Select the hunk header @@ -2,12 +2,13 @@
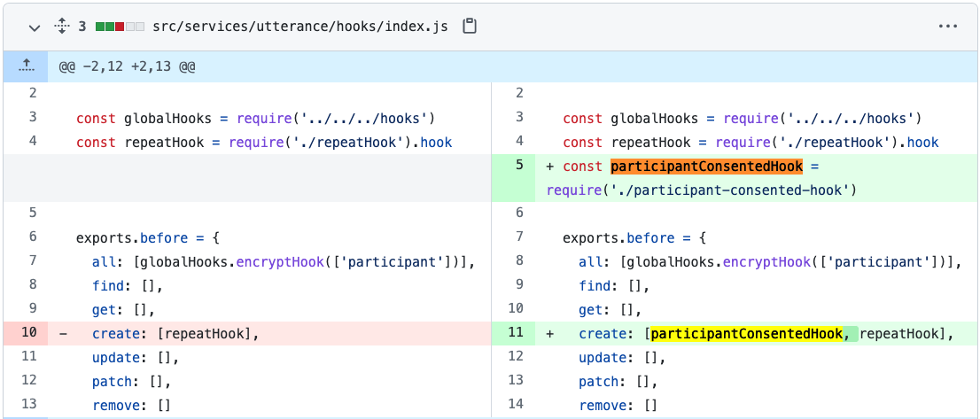The image size is (980, 419). click(x=127, y=66)
